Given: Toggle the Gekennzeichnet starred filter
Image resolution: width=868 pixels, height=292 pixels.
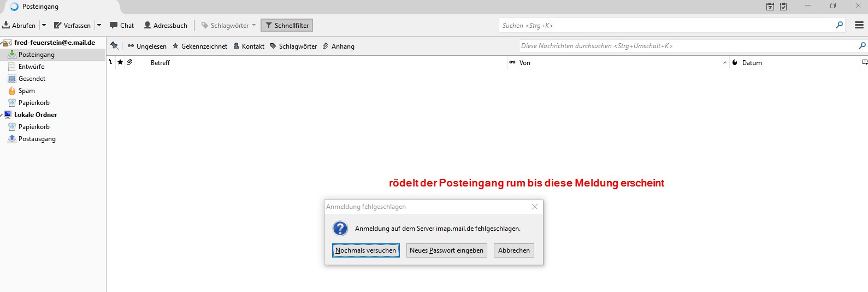Looking at the screenshot, I should (200, 46).
